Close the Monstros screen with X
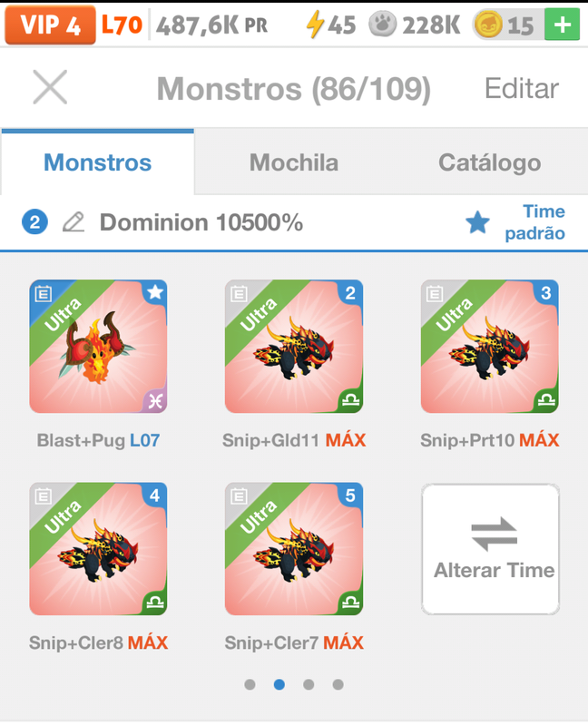 50,87
